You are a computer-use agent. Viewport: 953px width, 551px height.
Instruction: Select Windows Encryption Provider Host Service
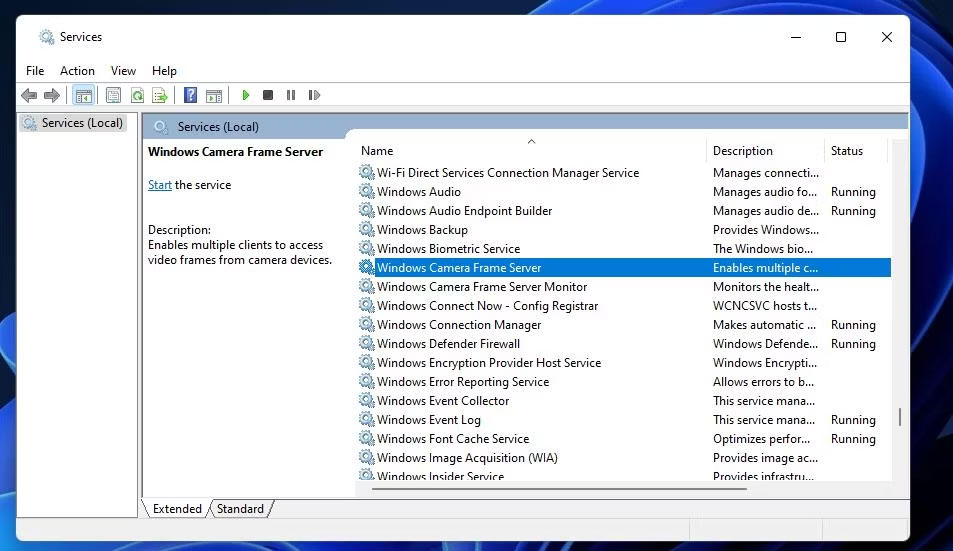[x=489, y=363]
